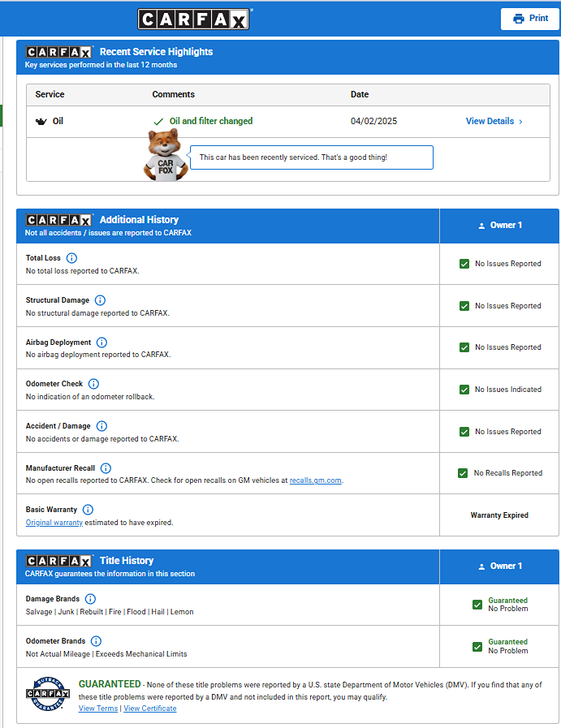The width and height of the screenshot is (561, 728).
Task: Click the Damage Brands info icon
Action: [x=90, y=599]
